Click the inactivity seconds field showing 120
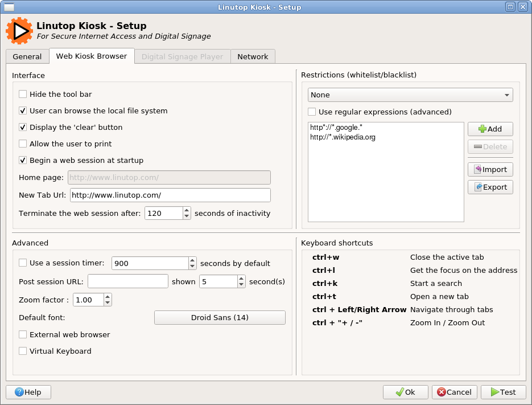This screenshot has height=405, width=532. [x=164, y=213]
